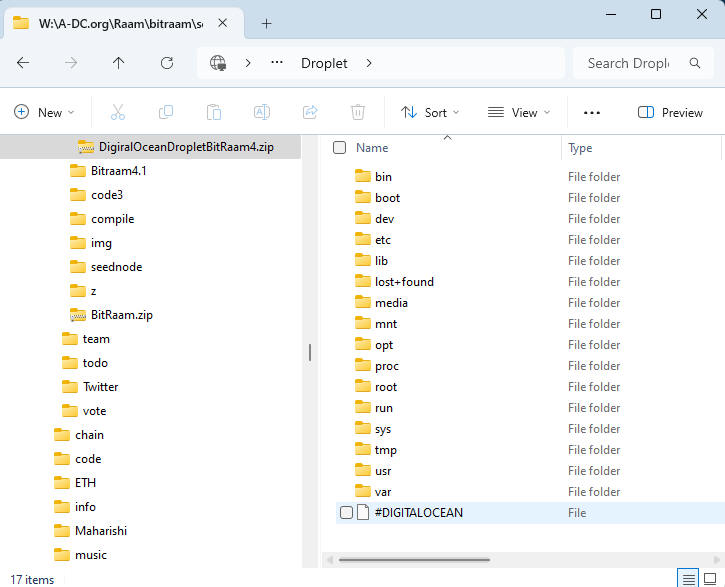Switch to large thumbnails view in status bar

coord(710,578)
